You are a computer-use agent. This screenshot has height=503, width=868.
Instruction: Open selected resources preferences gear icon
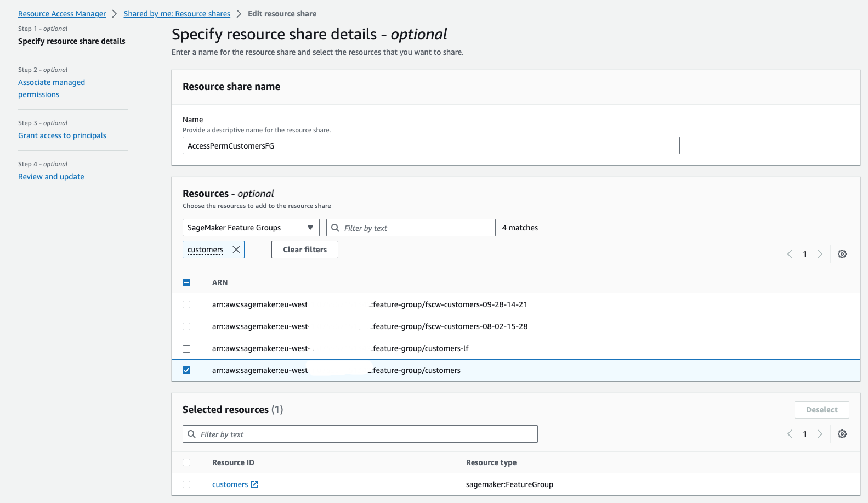click(842, 434)
